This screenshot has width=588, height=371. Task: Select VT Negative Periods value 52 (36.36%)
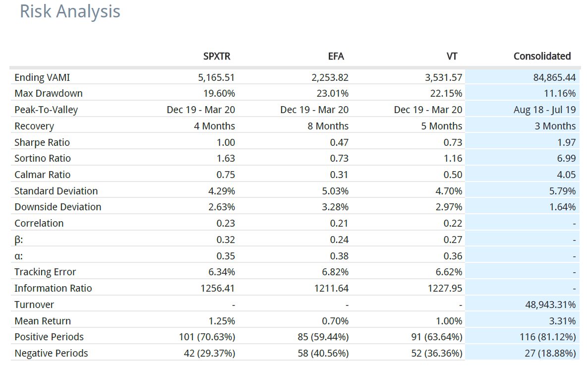436,353
